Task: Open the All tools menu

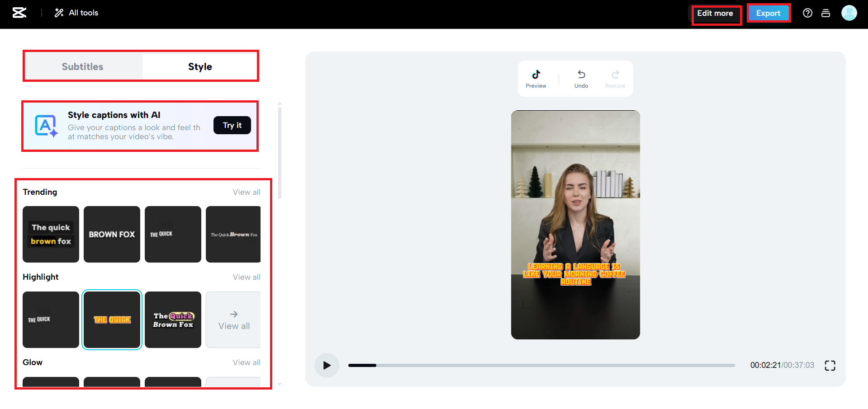Action: (x=76, y=13)
